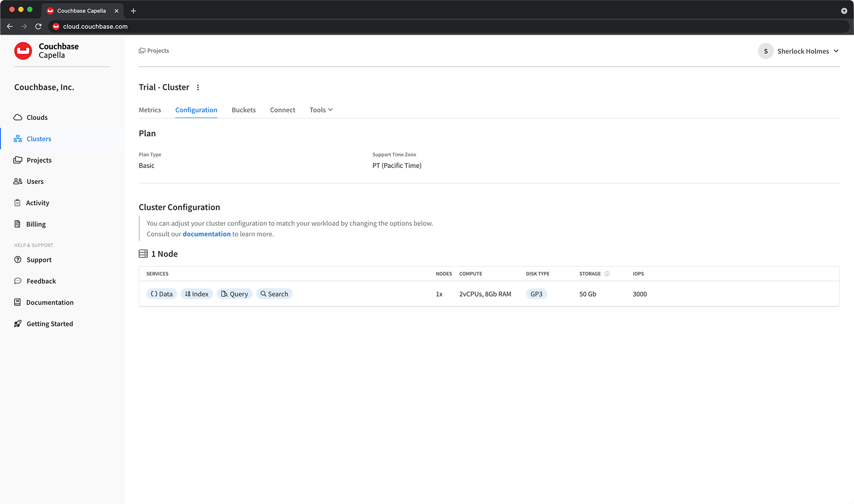Click the Search service tag
Viewport: 854px width, 504px height.
coord(274,294)
